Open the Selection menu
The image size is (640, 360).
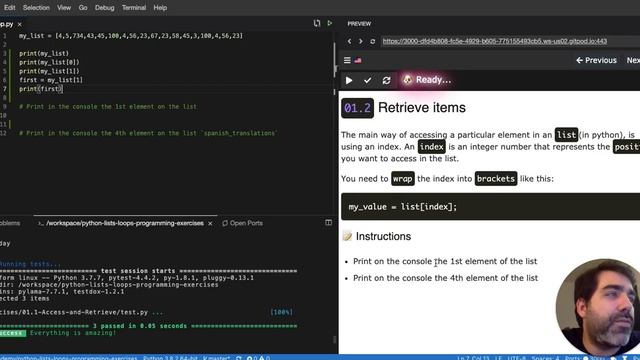coord(36,8)
